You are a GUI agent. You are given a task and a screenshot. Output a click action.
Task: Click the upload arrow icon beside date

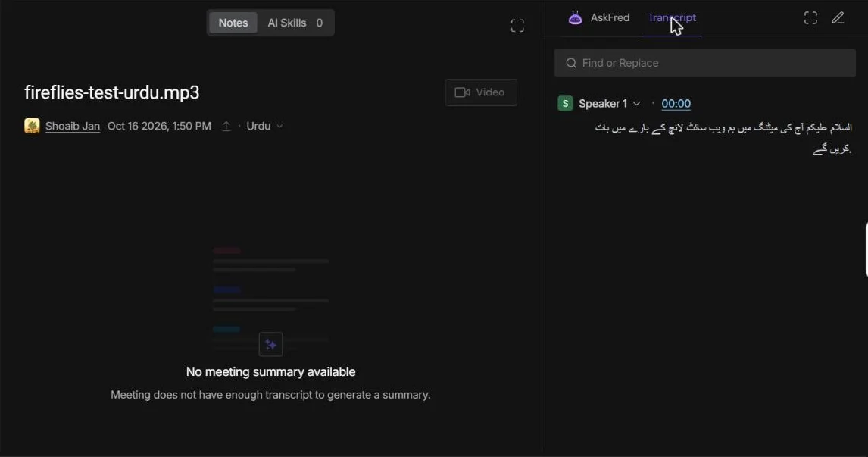pyautogui.click(x=226, y=127)
